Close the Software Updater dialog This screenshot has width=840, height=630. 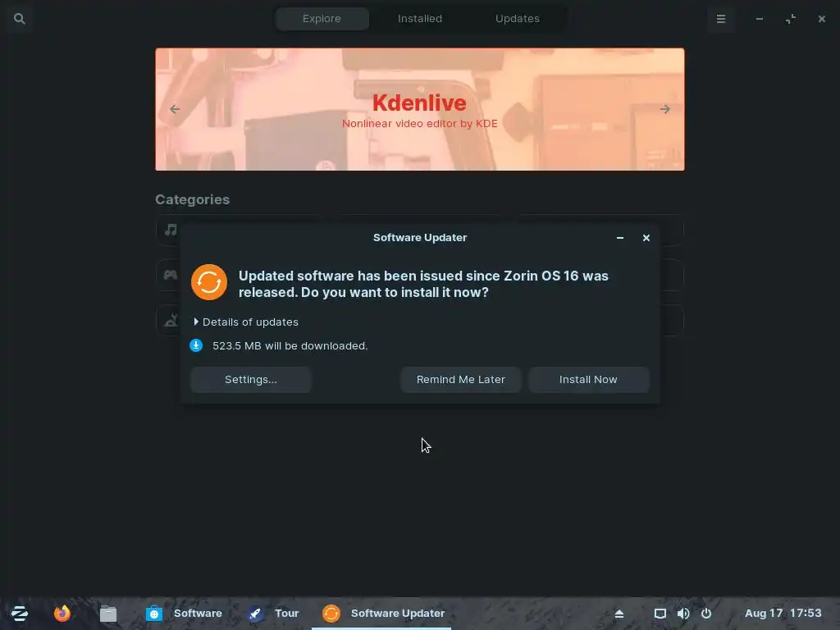click(646, 237)
